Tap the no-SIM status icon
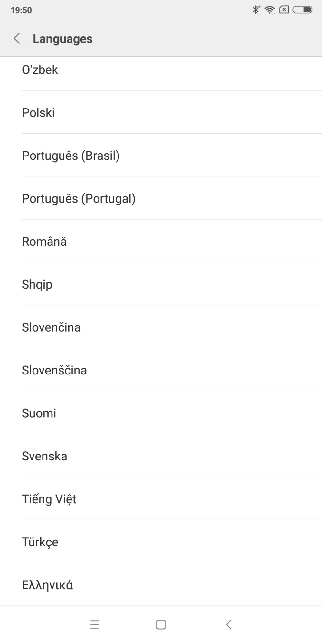322x644 pixels. click(x=284, y=10)
